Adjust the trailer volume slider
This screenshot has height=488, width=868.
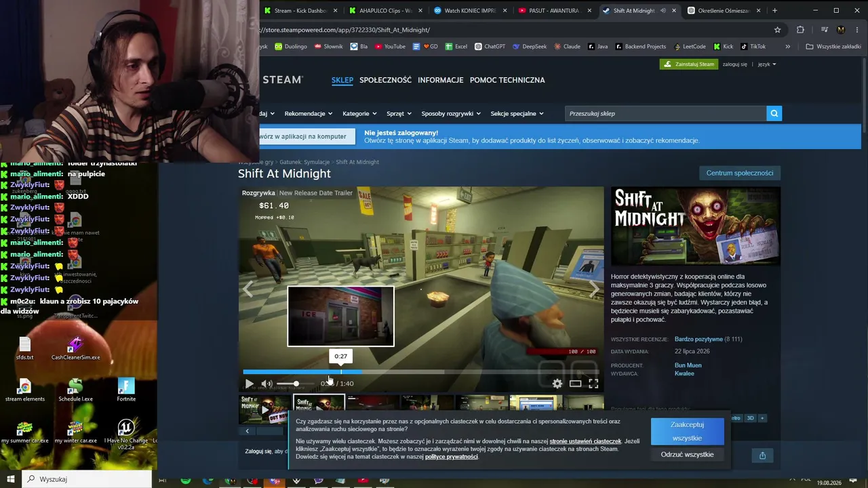[x=296, y=384]
